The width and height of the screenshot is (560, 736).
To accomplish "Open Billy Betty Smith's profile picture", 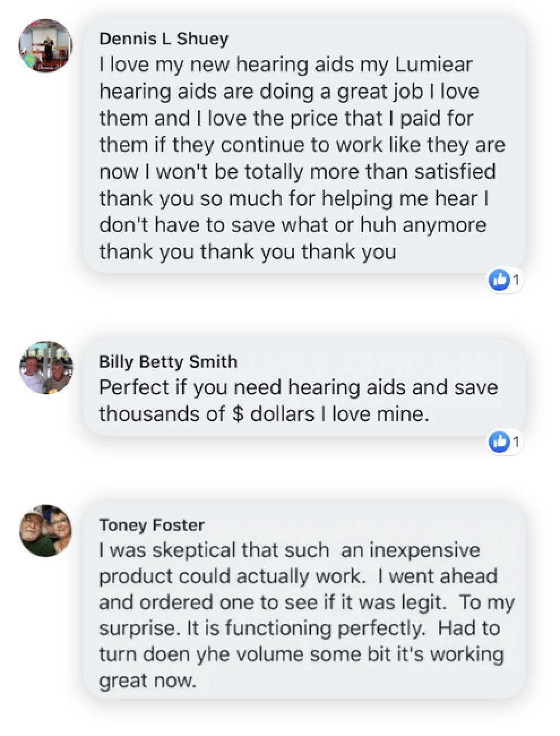I will 46,368.
